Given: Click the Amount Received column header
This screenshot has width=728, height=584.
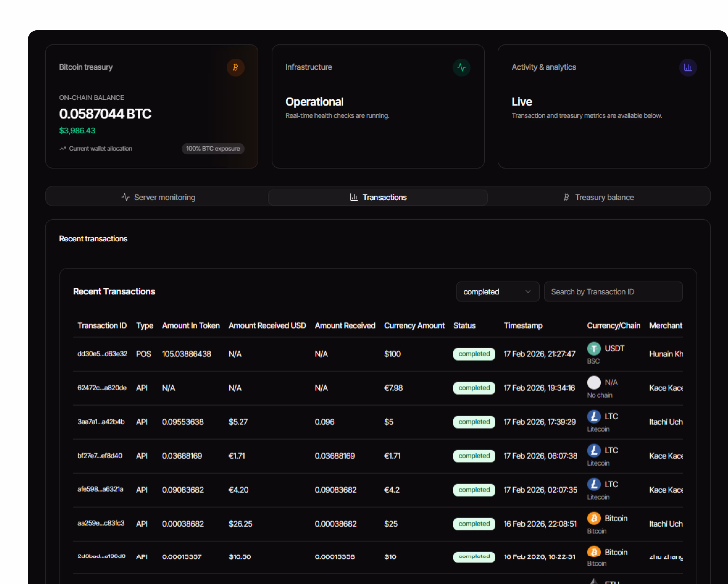Looking at the screenshot, I should 345,326.
